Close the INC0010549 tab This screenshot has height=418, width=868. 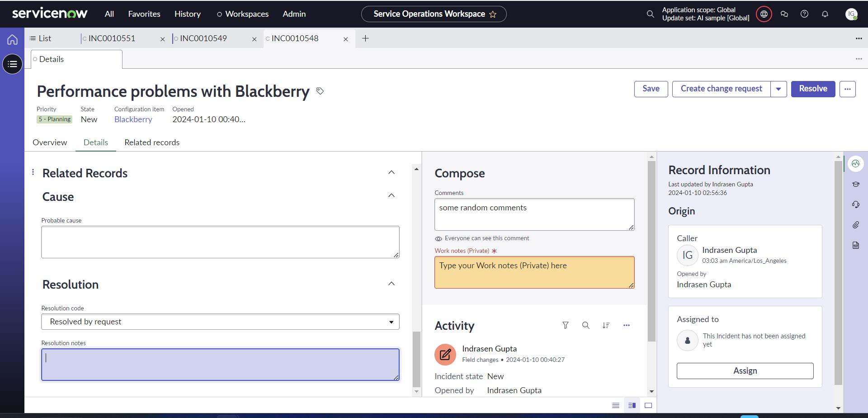(254, 39)
